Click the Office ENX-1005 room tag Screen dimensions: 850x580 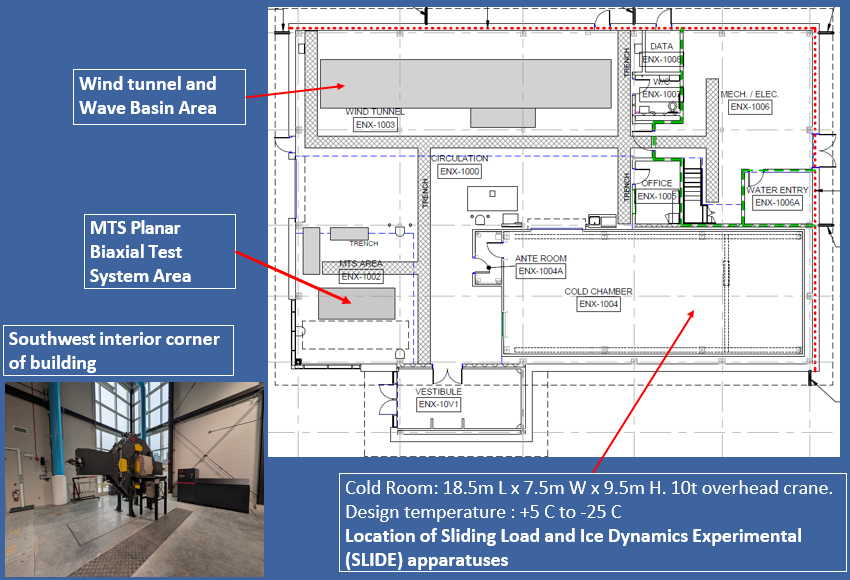pyautogui.click(x=657, y=196)
